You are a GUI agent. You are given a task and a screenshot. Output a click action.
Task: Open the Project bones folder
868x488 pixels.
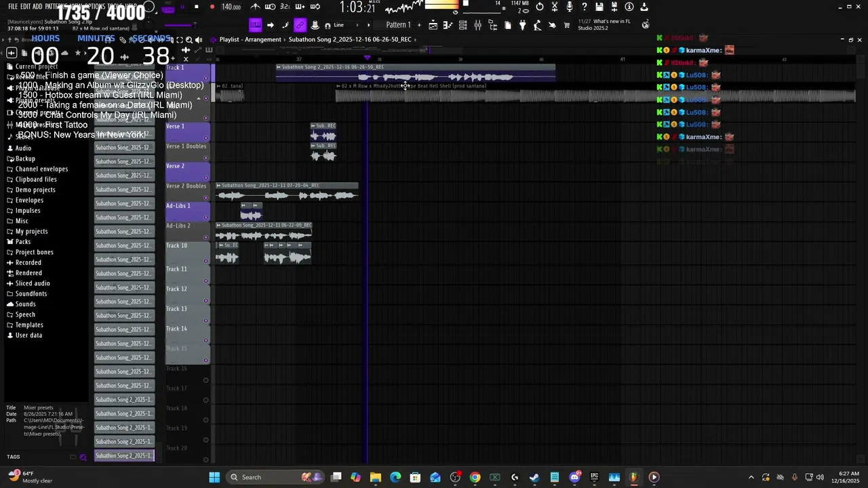[x=34, y=252]
